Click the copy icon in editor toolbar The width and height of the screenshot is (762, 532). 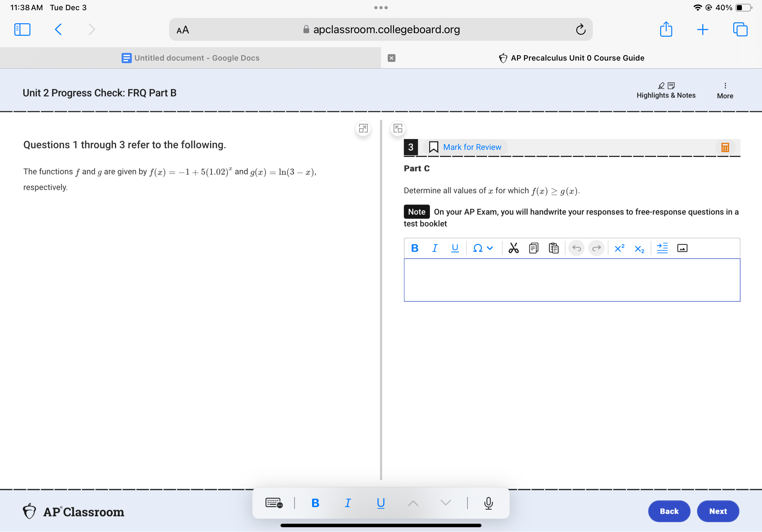[533, 248]
